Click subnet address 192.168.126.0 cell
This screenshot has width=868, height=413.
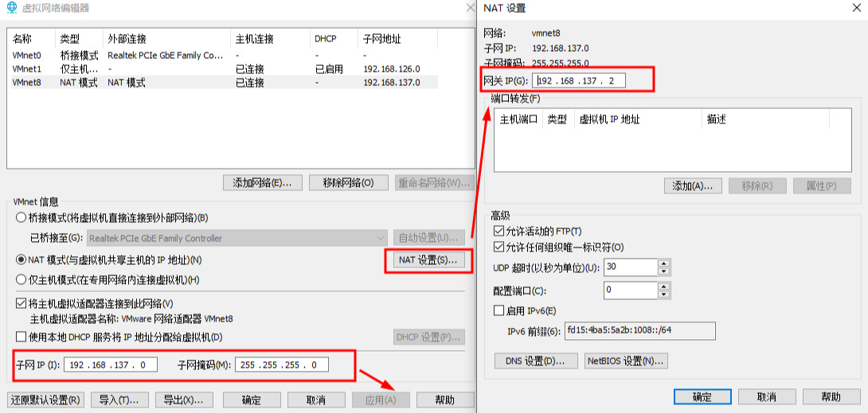pos(392,69)
